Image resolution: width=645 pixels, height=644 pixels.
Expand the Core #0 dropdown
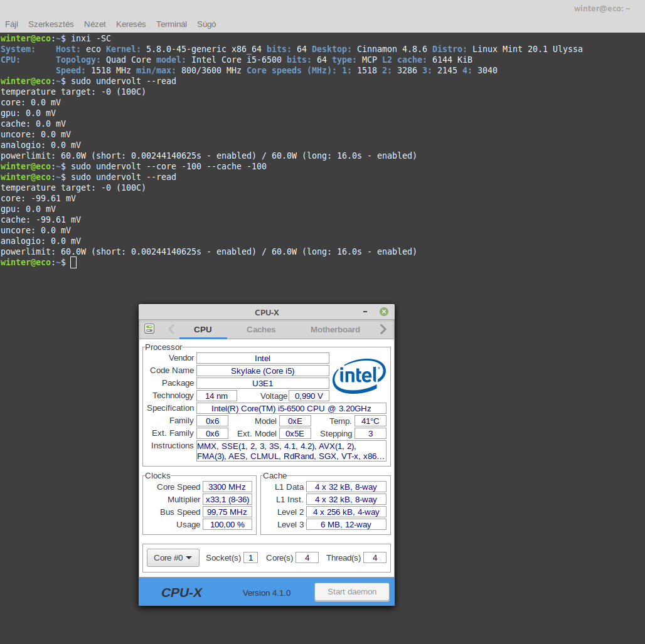(173, 557)
